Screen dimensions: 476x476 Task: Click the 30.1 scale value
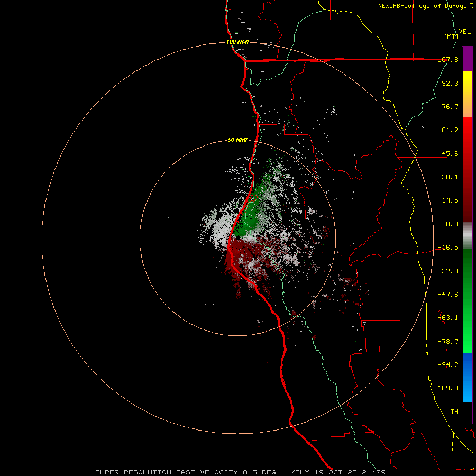click(x=450, y=177)
